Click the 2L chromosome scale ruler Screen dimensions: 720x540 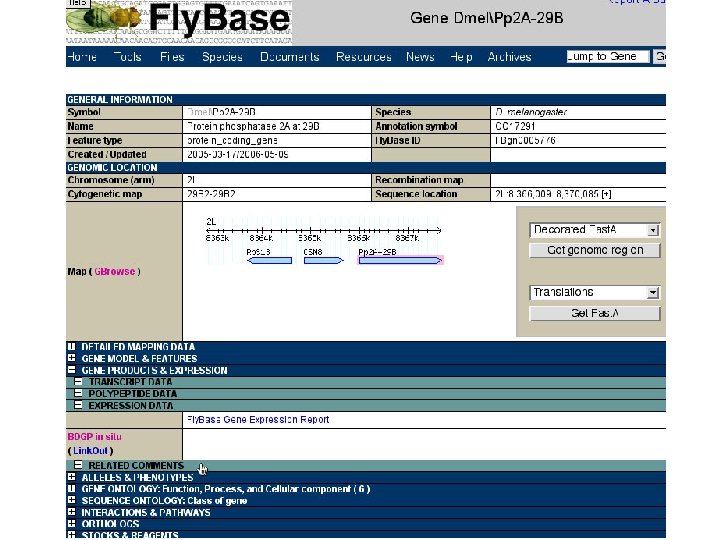coord(324,230)
